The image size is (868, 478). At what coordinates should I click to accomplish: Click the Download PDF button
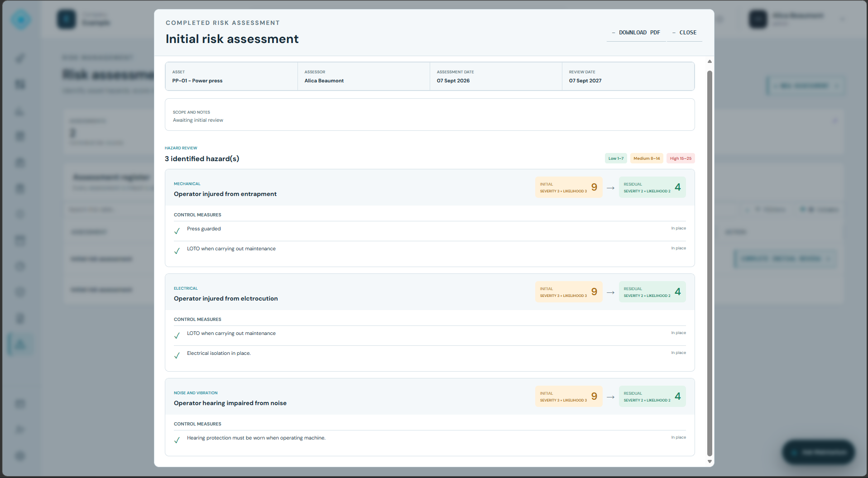[636, 33]
